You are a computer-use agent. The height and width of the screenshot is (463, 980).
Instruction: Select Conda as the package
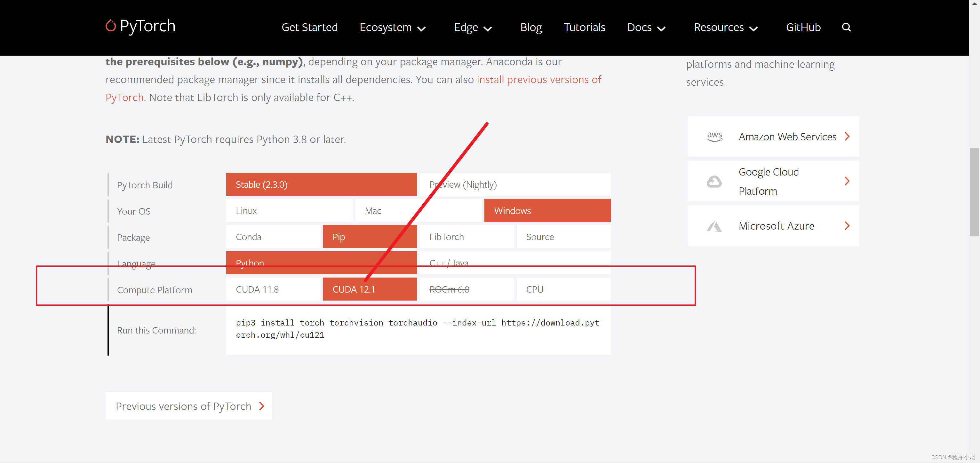[x=273, y=237]
